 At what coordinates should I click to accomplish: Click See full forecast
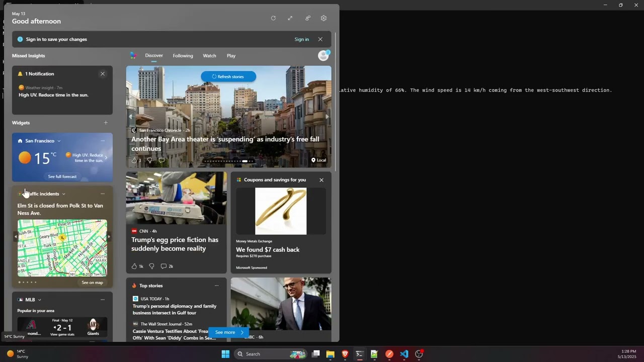click(x=62, y=176)
